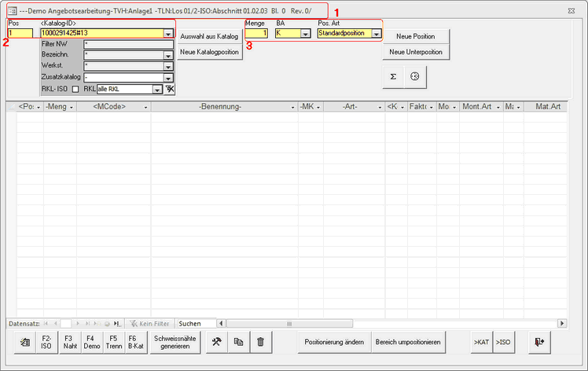
Task: Expand the BA dropdown
Action: [x=305, y=34]
